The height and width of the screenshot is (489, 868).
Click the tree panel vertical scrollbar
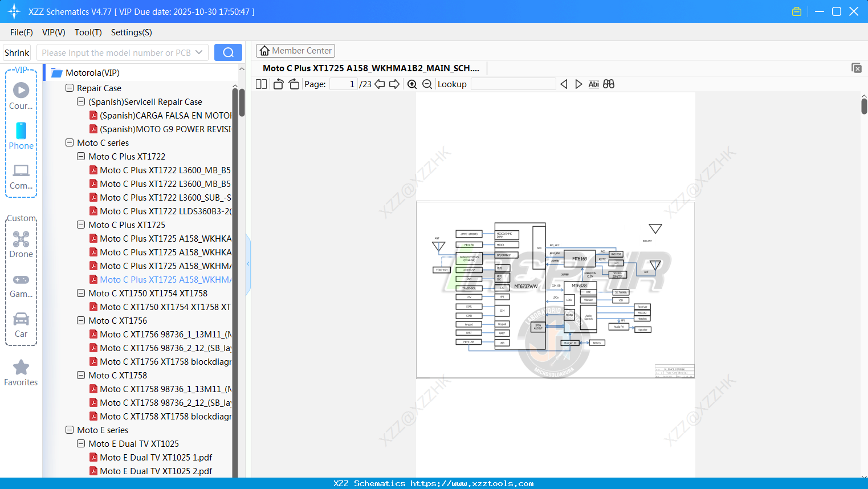[242, 103]
